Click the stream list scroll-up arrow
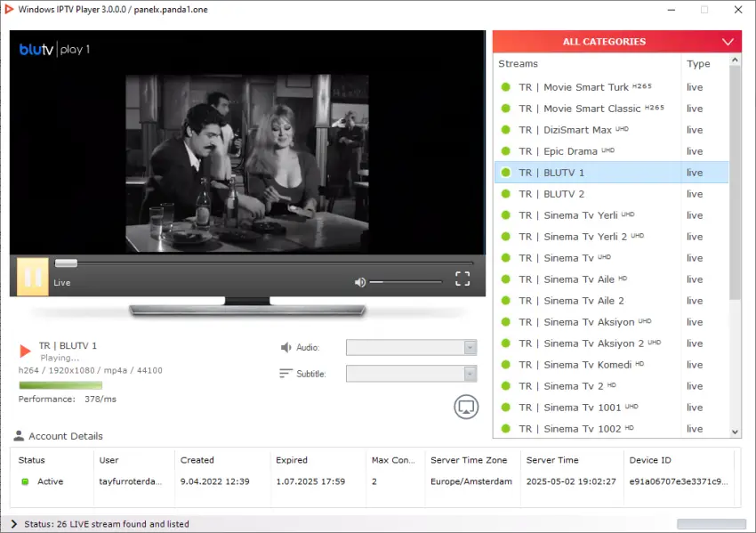The width and height of the screenshot is (756, 533). pyautogui.click(x=735, y=60)
